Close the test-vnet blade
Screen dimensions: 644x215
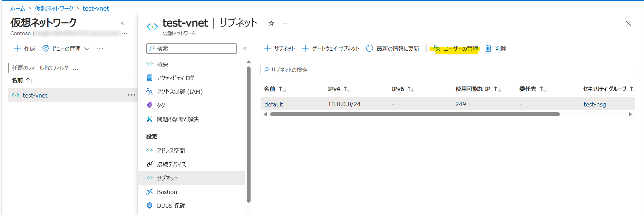coord(628,23)
